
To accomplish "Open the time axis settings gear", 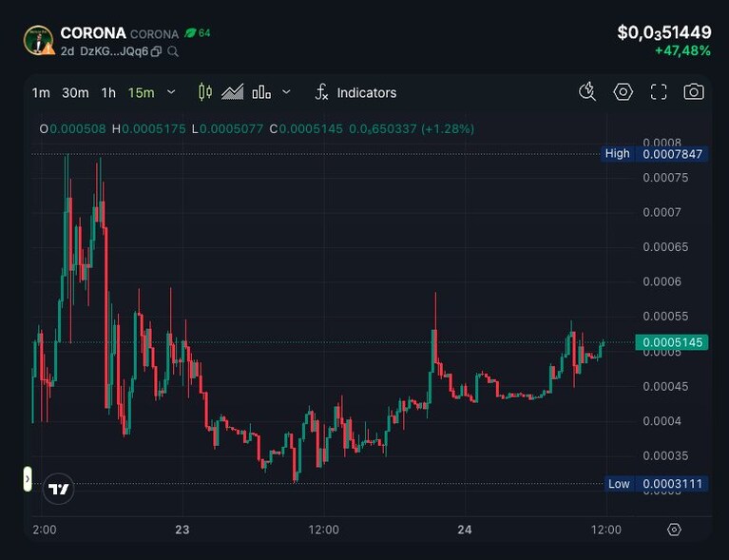I will click(674, 530).
